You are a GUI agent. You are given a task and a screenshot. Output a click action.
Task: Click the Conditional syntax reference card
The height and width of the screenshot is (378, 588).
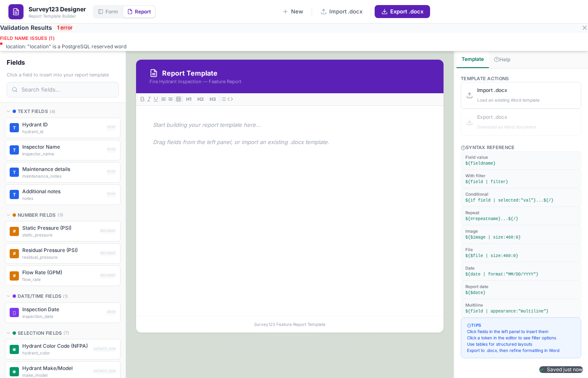(521, 197)
